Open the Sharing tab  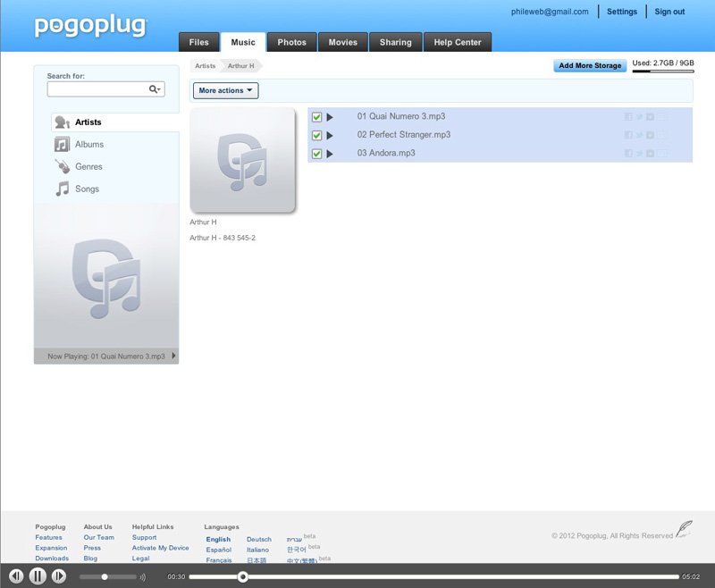coord(395,42)
